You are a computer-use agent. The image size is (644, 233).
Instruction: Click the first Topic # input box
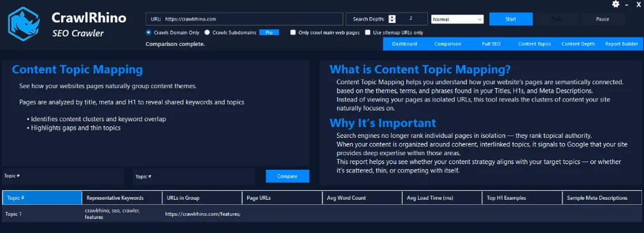pyautogui.click(x=63, y=176)
